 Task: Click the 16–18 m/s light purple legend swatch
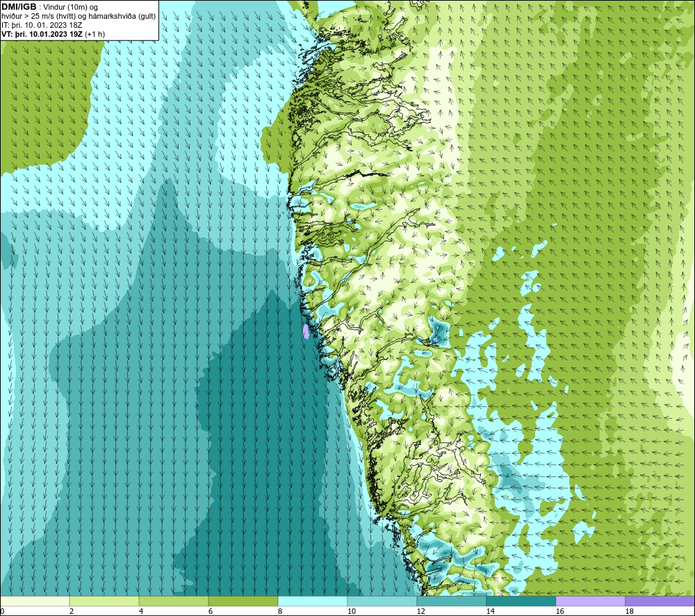click(x=590, y=601)
